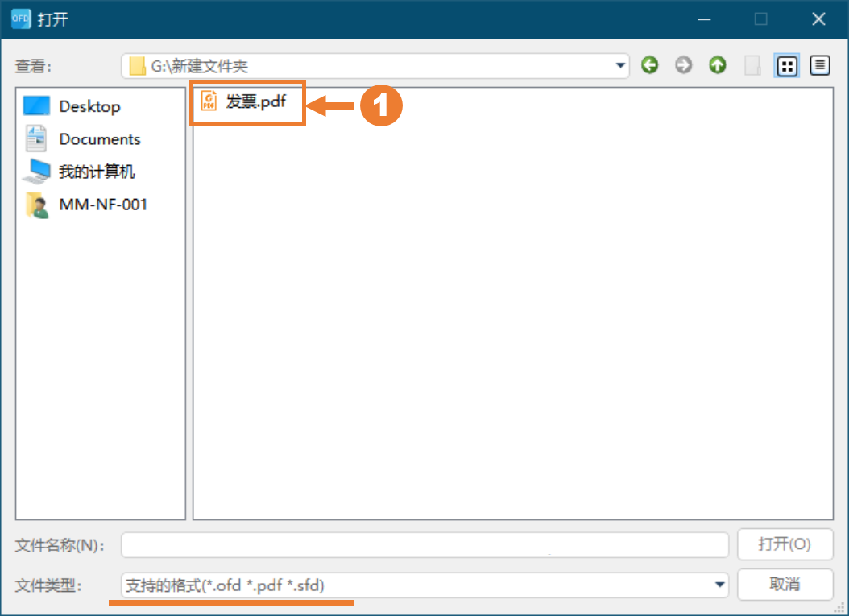Click the OFD app icon in title bar

(x=21, y=19)
